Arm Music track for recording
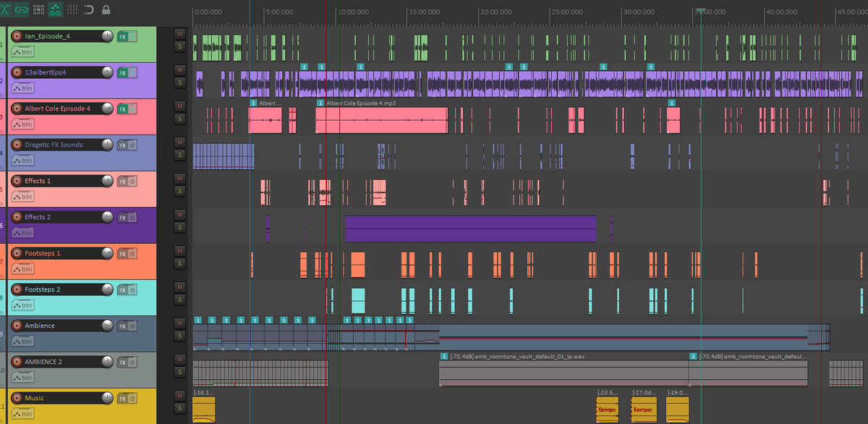This screenshot has width=868, height=424. click(17, 398)
